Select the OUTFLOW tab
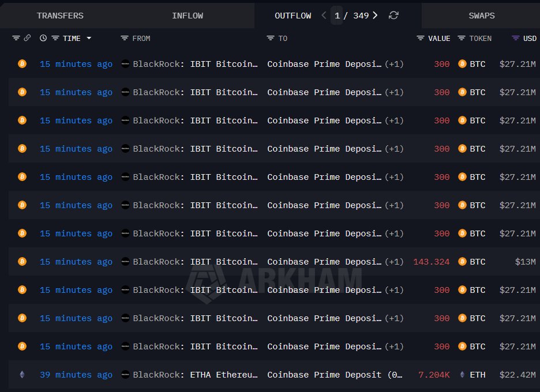 pos(292,16)
